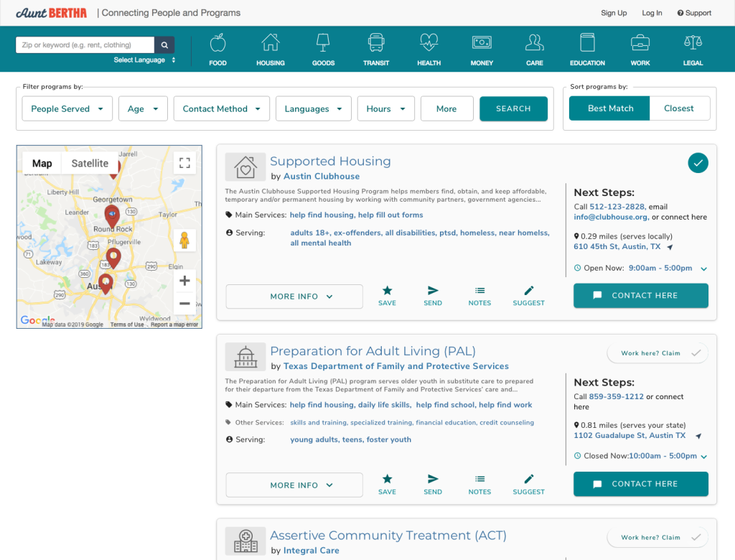Open the Texas Department of Family link

point(396,366)
